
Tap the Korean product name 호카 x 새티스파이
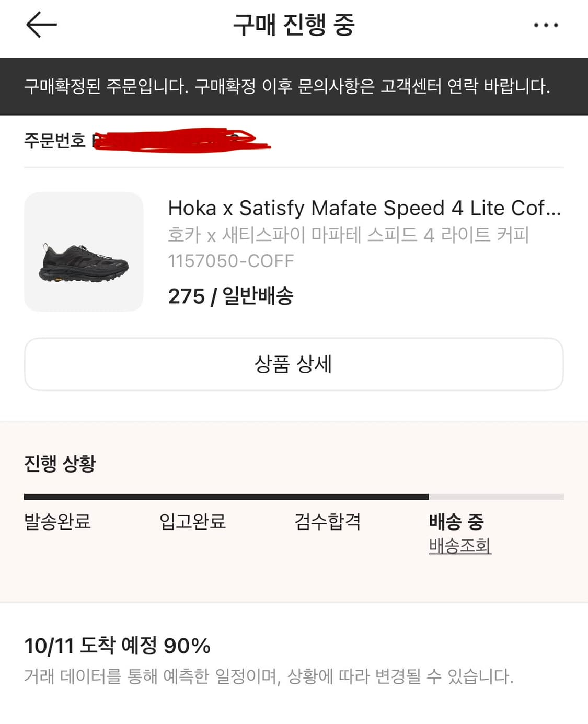[x=348, y=235]
